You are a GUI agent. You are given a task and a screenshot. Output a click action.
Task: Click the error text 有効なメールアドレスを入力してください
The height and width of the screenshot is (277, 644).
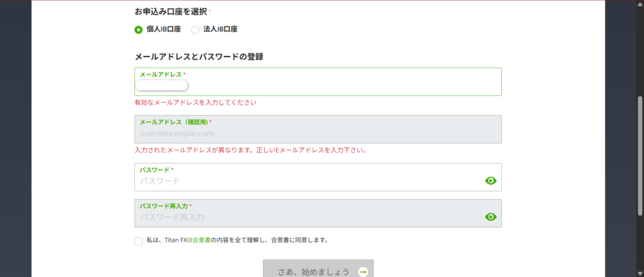point(196,102)
